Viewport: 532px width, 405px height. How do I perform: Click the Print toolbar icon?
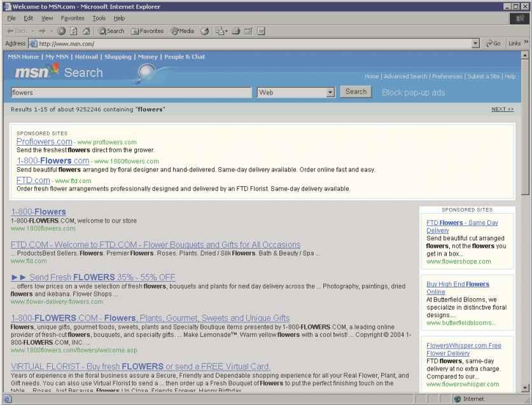(x=235, y=31)
